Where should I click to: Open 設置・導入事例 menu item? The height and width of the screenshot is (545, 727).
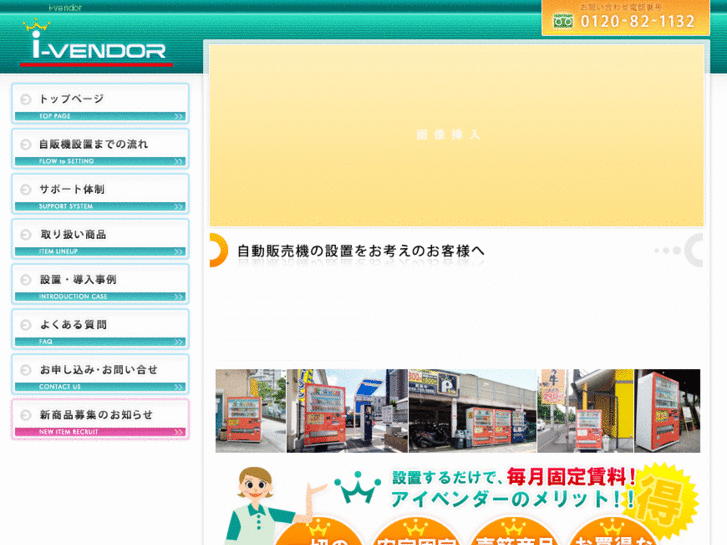pos(100,284)
